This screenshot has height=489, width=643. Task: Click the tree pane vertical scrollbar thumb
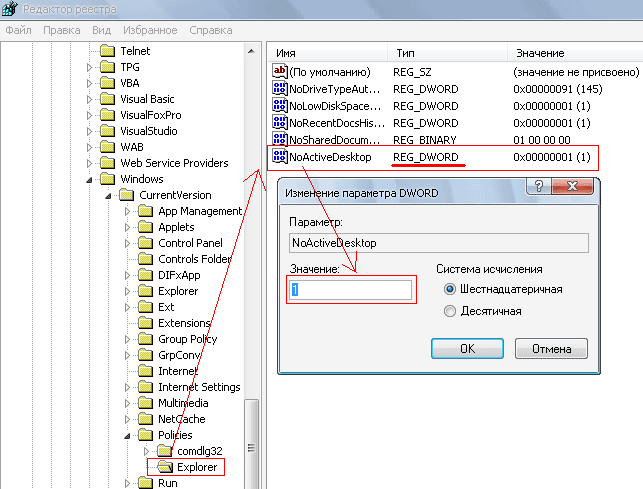click(251, 444)
